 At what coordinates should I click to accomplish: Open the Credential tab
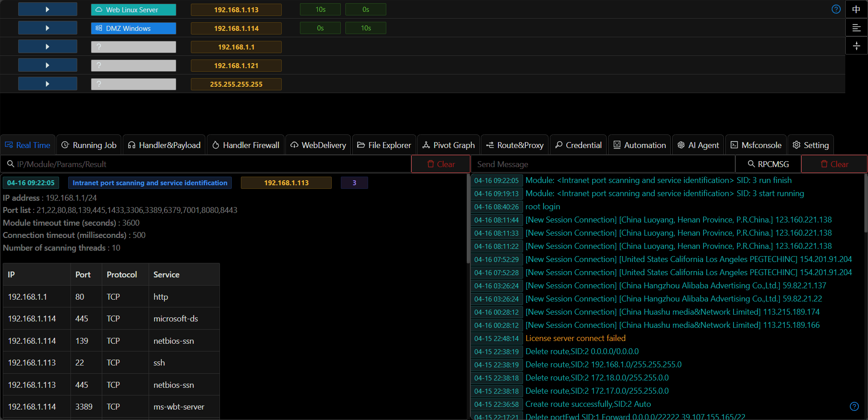tap(578, 145)
